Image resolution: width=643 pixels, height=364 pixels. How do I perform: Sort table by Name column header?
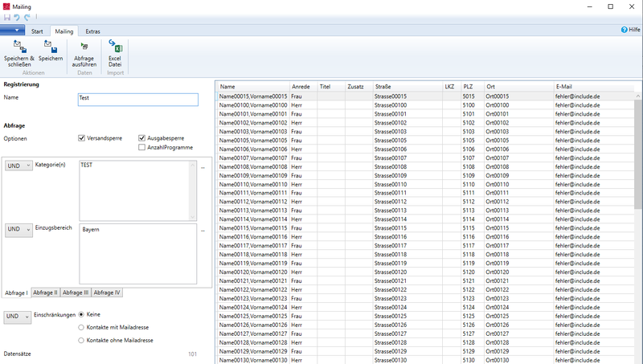tap(253, 87)
